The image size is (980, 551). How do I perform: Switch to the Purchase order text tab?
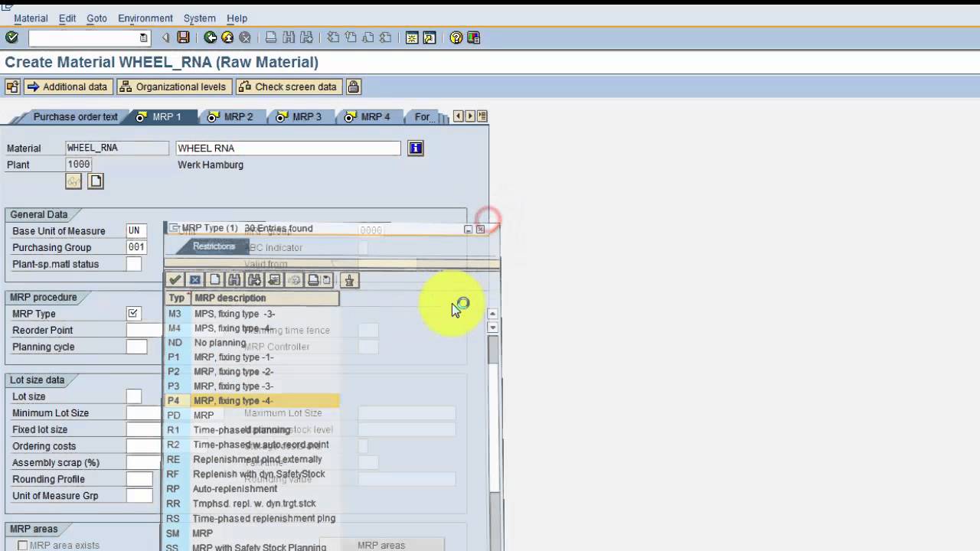75,117
